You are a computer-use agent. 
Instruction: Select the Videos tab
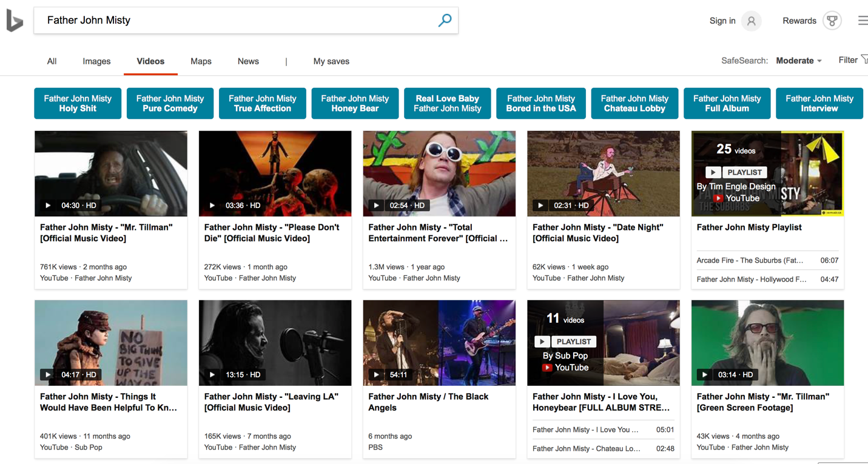[x=150, y=61]
